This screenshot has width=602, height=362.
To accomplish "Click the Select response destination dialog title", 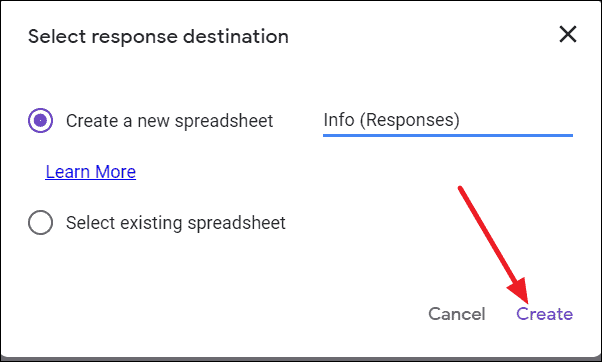I will 158,37.
